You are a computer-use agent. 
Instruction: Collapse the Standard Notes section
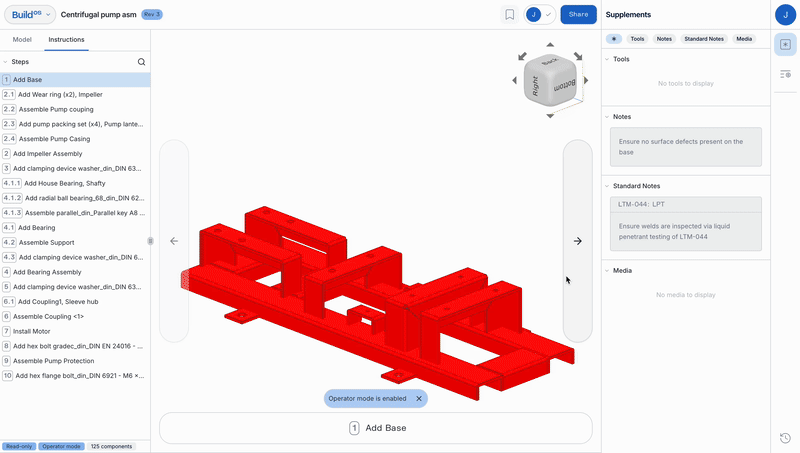pyautogui.click(x=607, y=186)
